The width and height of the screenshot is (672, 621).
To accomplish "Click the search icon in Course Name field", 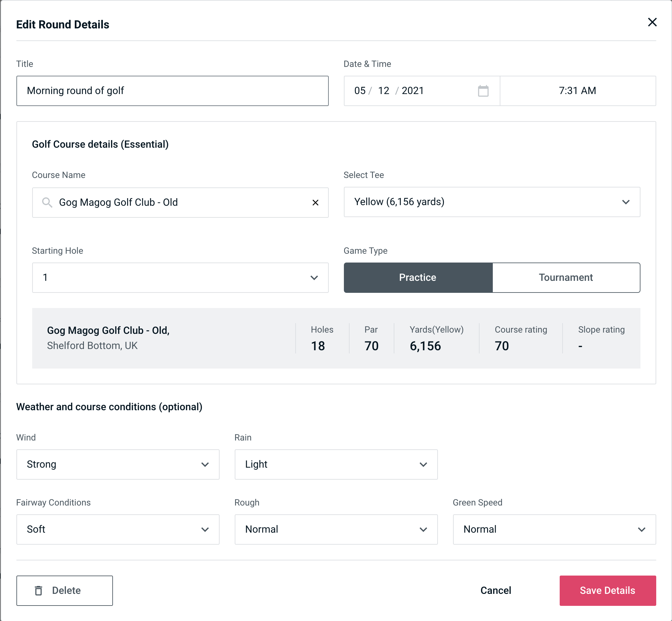I will click(47, 202).
